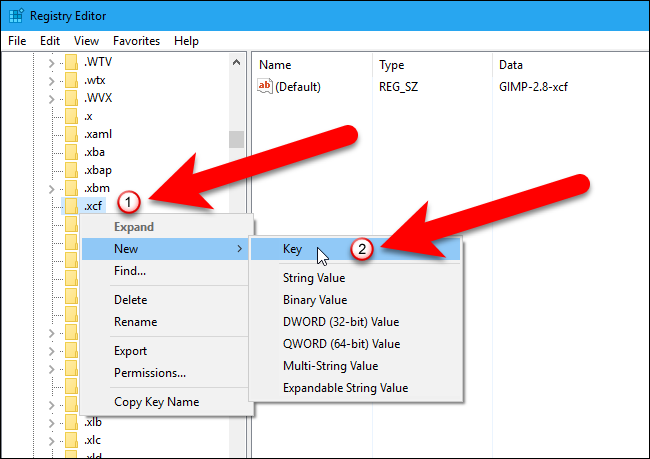The height and width of the screenshot is (459, 650).
Task: Select the .xba tree key label
Action: tap(95, 152)
